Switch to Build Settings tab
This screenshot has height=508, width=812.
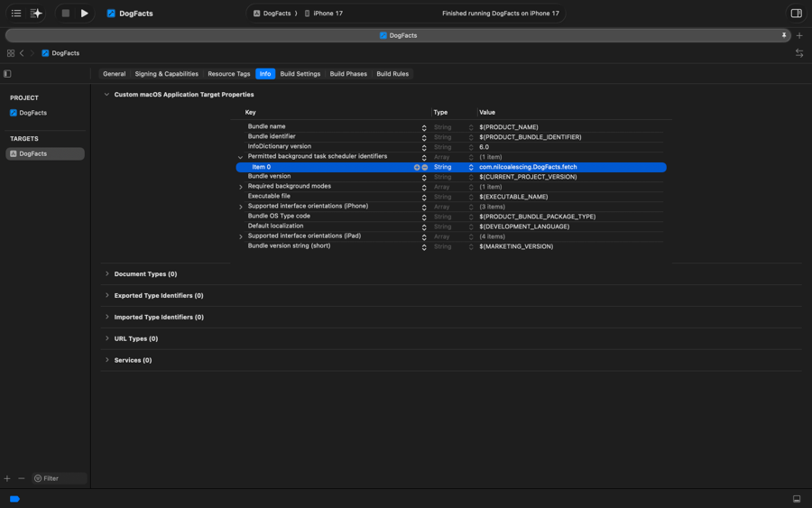point(300,73)
